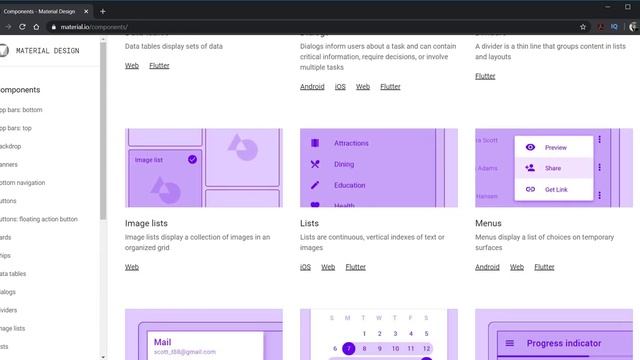Click the sidebar scrollbar thumb

click(x=103, y=131)
